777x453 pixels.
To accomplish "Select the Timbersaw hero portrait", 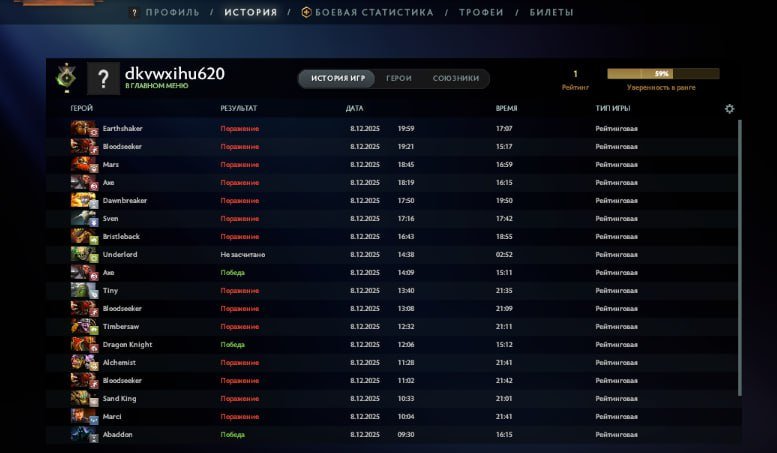I will pyautogui.click(x=84, y=327).
